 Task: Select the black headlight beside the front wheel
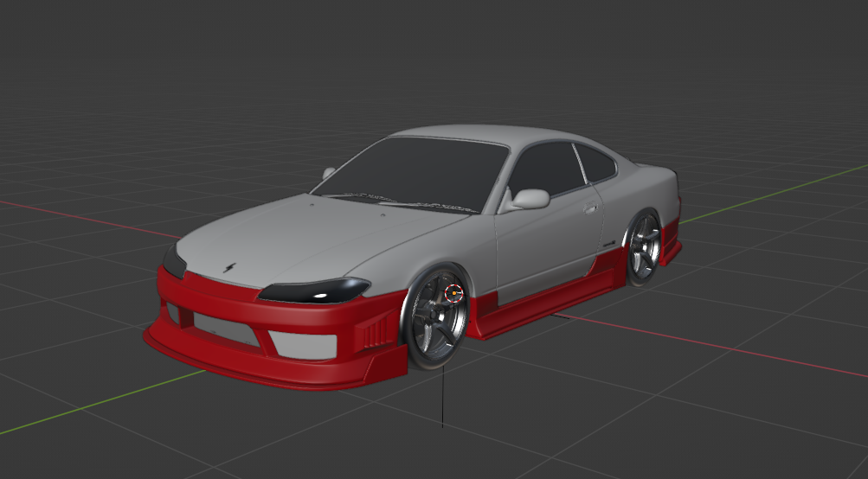click(x=314, y=290)
